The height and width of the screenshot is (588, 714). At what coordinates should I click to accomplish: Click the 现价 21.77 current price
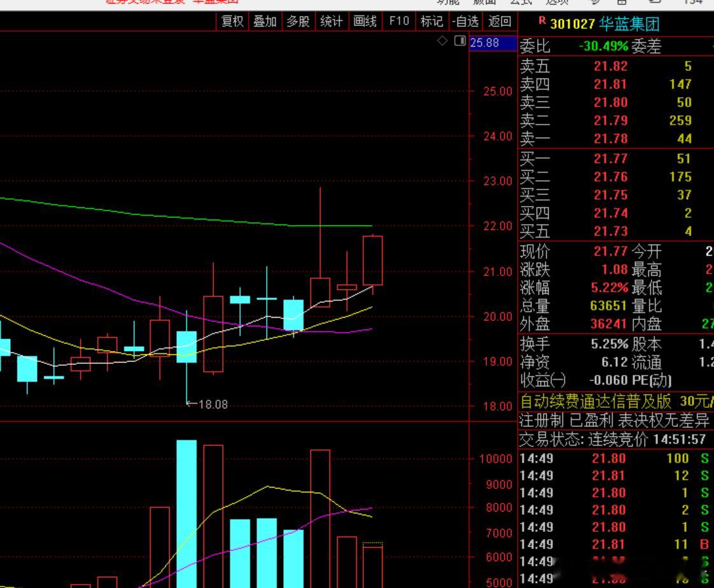(x=611, y=251)
